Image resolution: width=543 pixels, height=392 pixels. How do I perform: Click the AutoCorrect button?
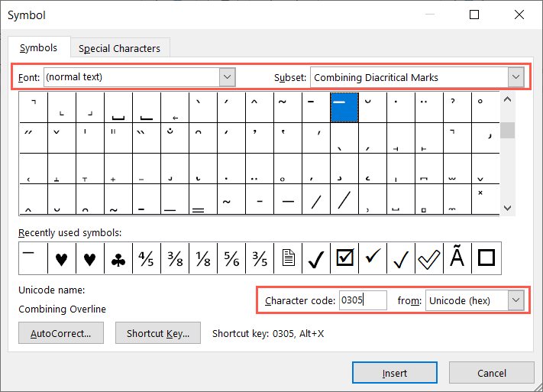[x=60, y=333]
